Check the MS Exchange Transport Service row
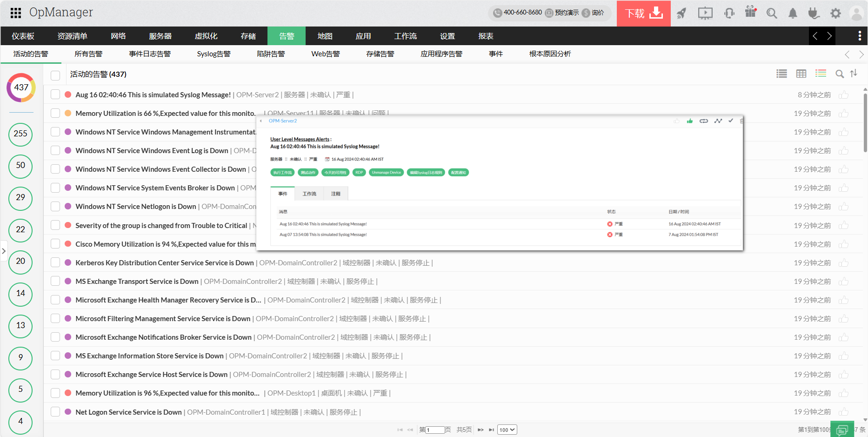 55,281
